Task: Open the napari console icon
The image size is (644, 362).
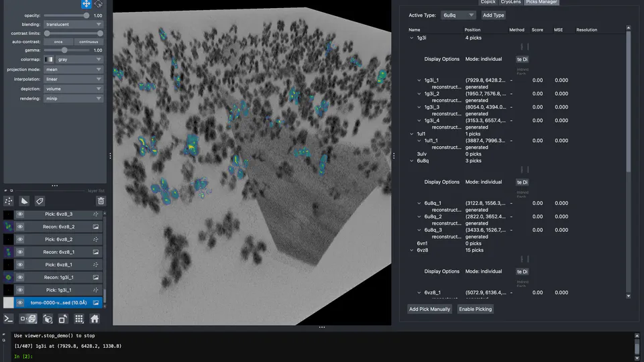Action: [9, 319]
